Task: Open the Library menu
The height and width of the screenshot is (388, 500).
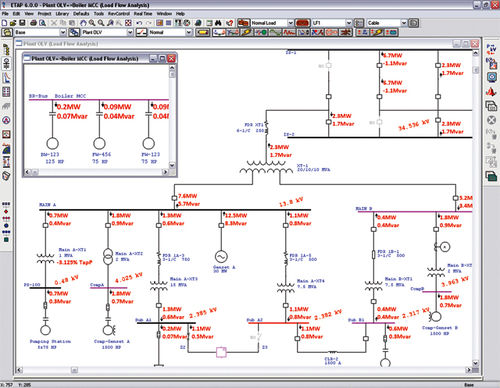Action: pos(62,14)
